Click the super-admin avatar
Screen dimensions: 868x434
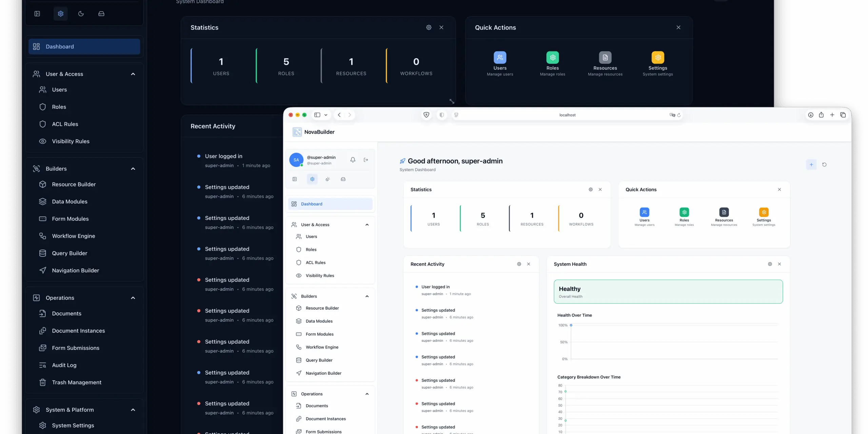296,160
